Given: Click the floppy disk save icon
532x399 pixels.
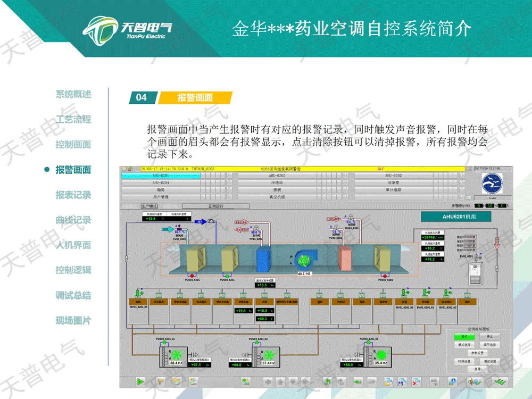Looking at the screenshot, I should coord(402,382).
